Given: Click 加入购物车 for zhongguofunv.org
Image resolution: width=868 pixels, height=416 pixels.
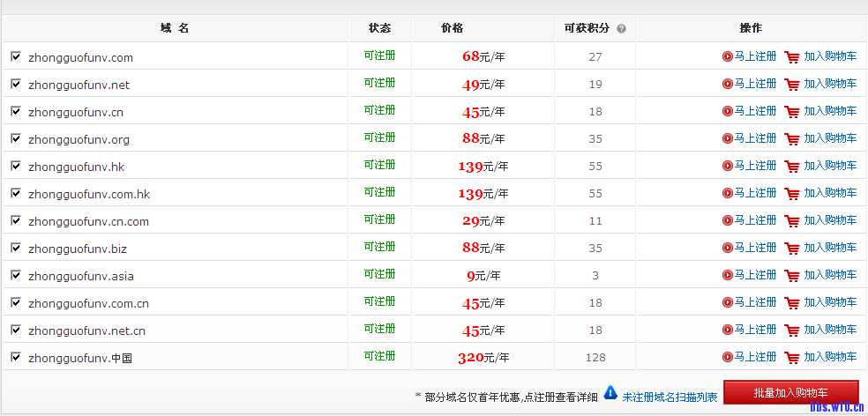Looking at the screenshot, I should 830,138.
